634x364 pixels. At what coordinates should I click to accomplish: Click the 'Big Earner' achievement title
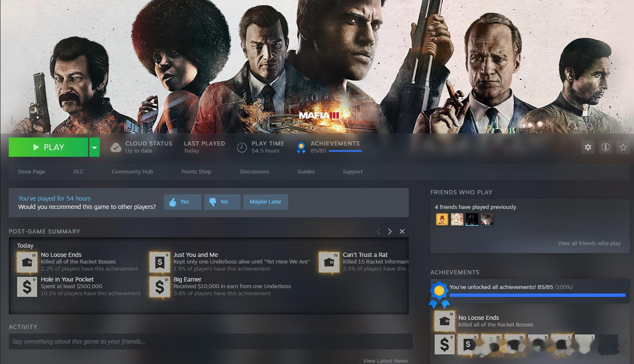click(187, 279)
